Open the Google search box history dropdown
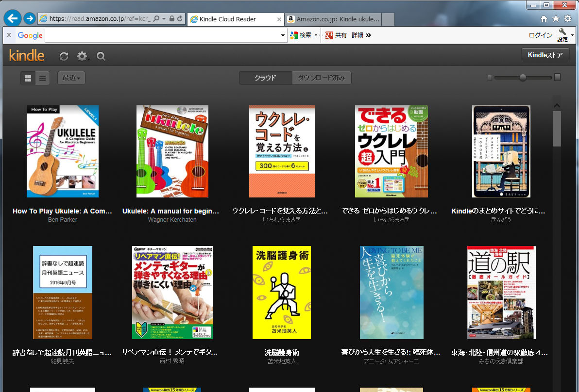 pyautogui.click(x=283, y=35)
